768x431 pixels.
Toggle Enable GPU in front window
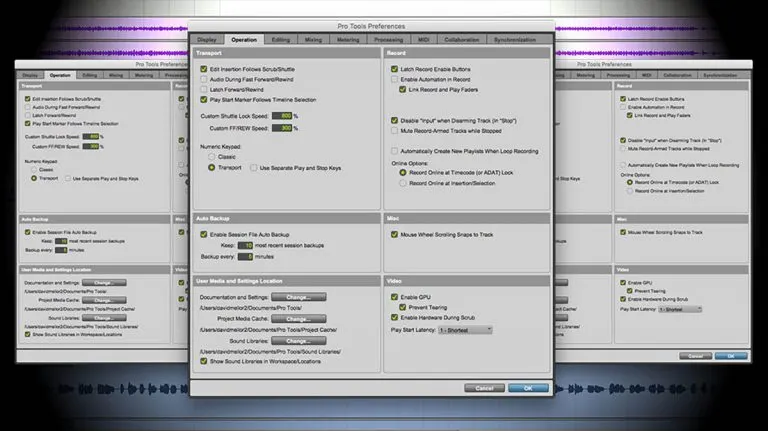pyautogui.click(x=394, y=297)
